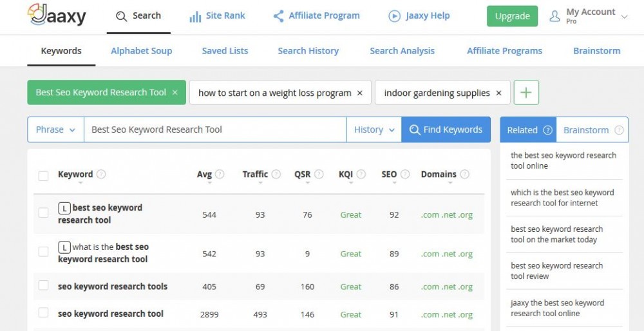Click help icon on Related tab
This screenshot has width=644, height=331.
click(x=548, y=130)
